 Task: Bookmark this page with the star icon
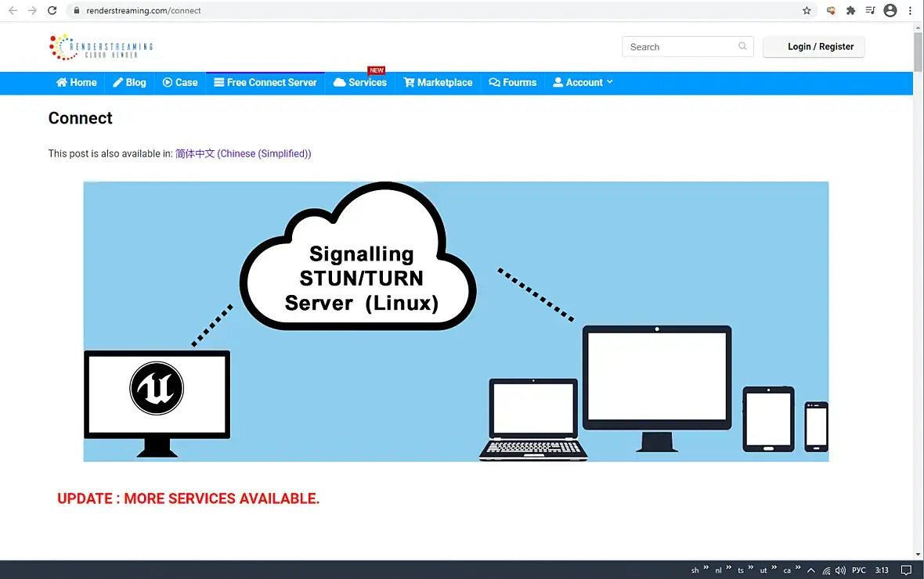807,11
